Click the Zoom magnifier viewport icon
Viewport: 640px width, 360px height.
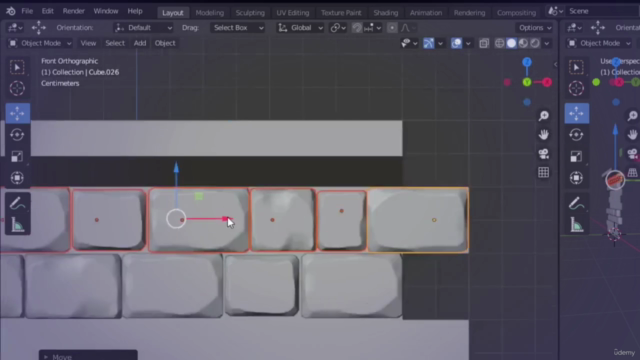[543, 116]
